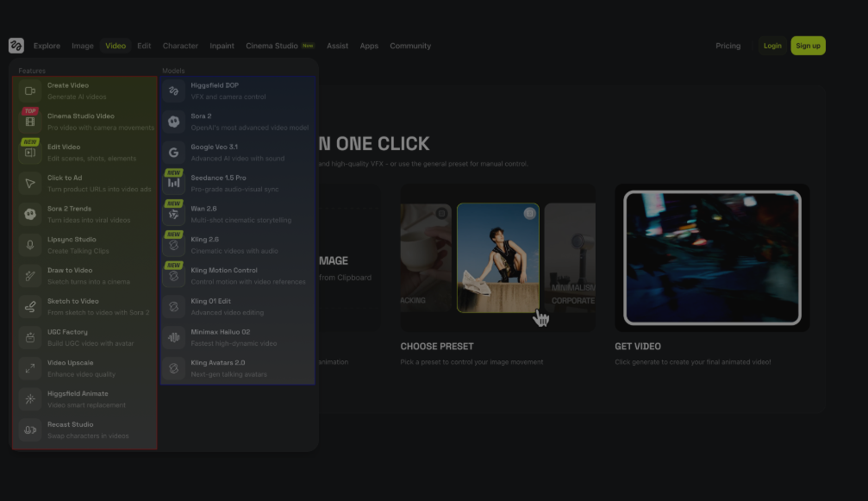Select the Lipsync Studio entry text
Screen dimensions: 868x501
(72, 240)
